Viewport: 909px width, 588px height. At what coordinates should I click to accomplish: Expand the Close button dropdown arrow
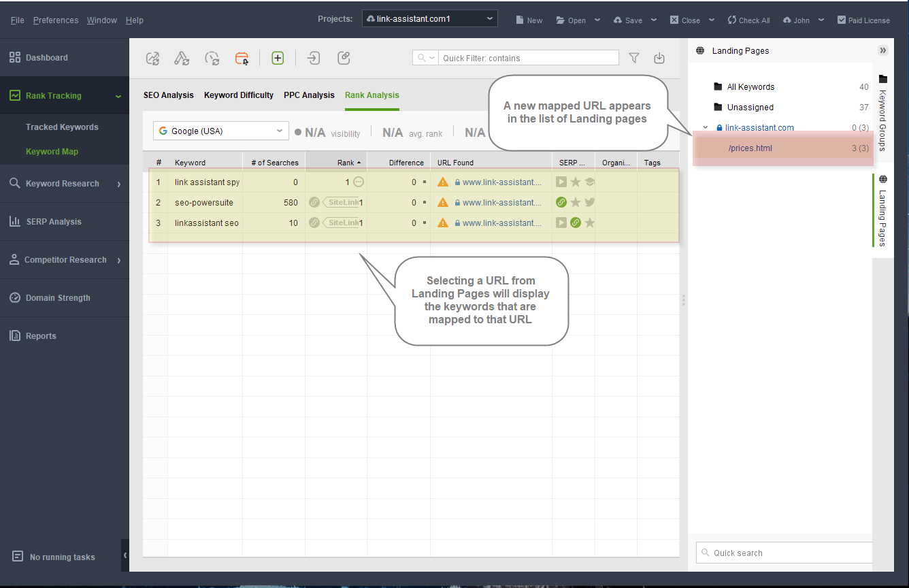712,20
